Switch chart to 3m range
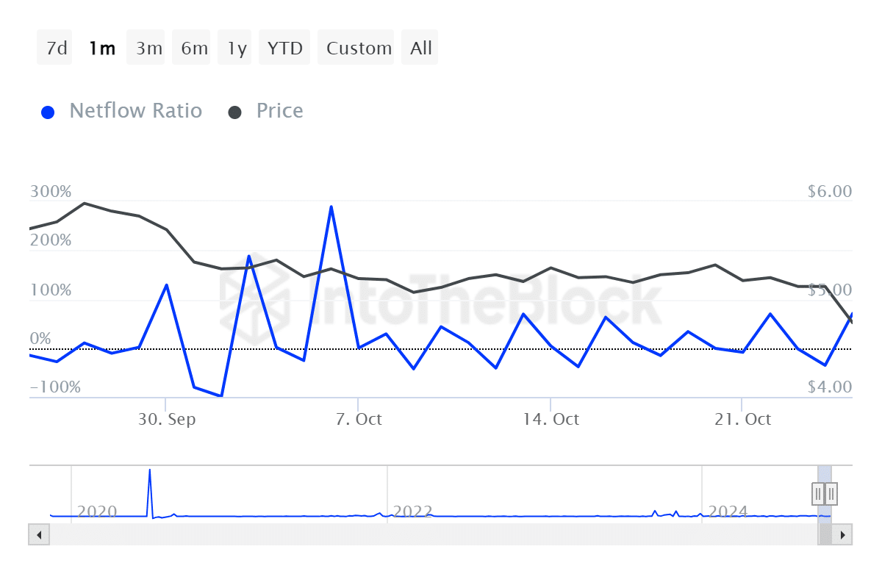The image size is (882, 588). point(148,49)
